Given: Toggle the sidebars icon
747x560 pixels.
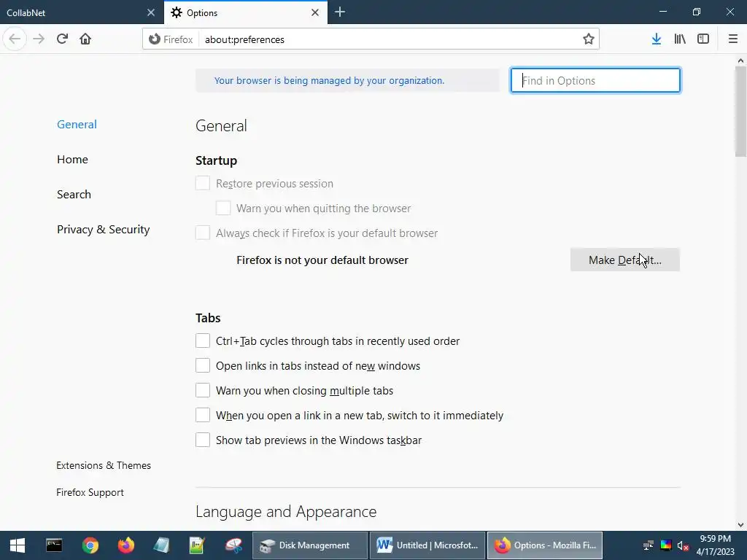Looking at the screenshot, I should tap(703, 39).
